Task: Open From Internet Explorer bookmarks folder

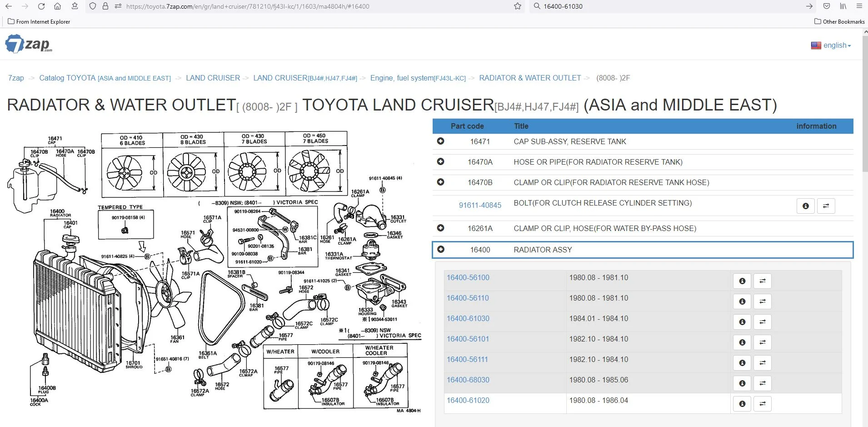Action: 39,21
